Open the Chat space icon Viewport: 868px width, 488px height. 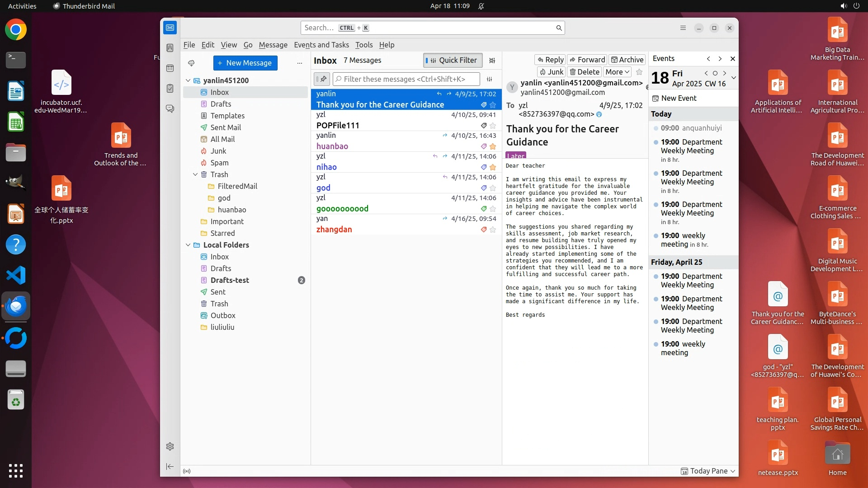[170, 109]
